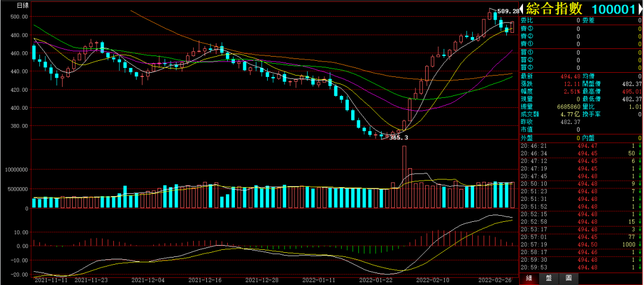Select the 509.28 high price marker
The height and width of the screenshot is (285, 644).
pos(507,11)
